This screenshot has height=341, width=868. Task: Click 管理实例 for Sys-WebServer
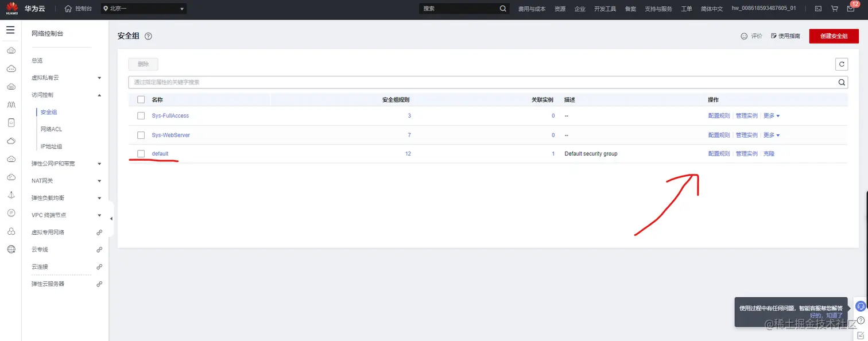click(746, 135)
